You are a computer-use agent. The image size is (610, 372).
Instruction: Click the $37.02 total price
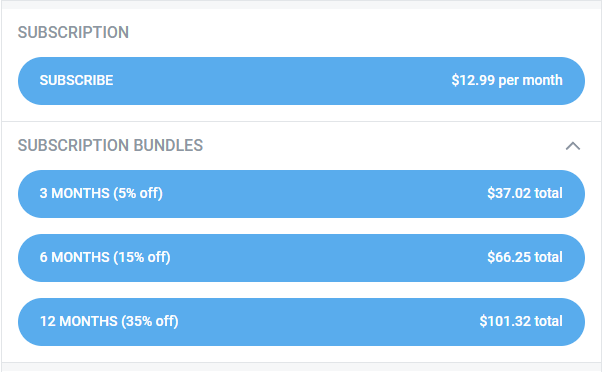(x=525, y=193)
